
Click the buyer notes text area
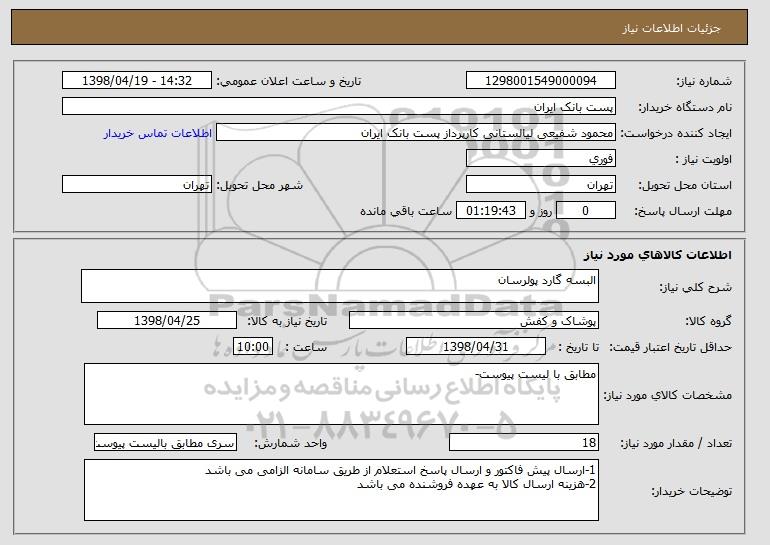coord(341,490)
